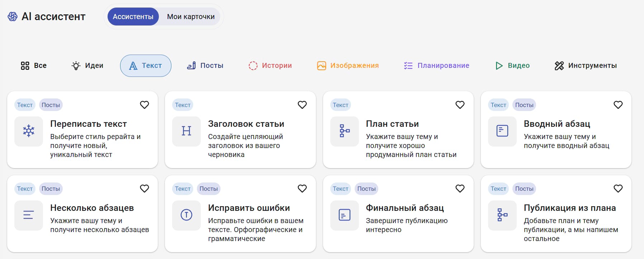Click the Текст tag on Заголовок статьи card

pos(183,105)
